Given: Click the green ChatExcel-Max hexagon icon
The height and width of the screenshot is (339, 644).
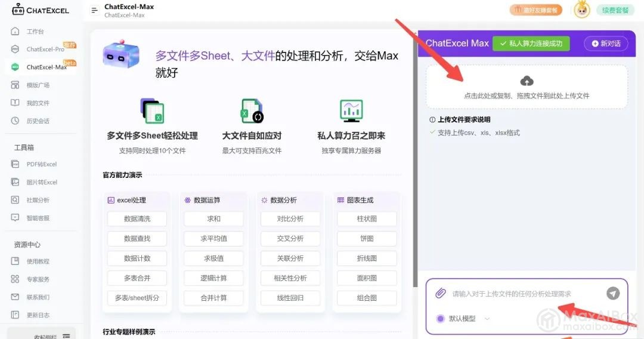Looking at the screenshot, I should 15,67.
